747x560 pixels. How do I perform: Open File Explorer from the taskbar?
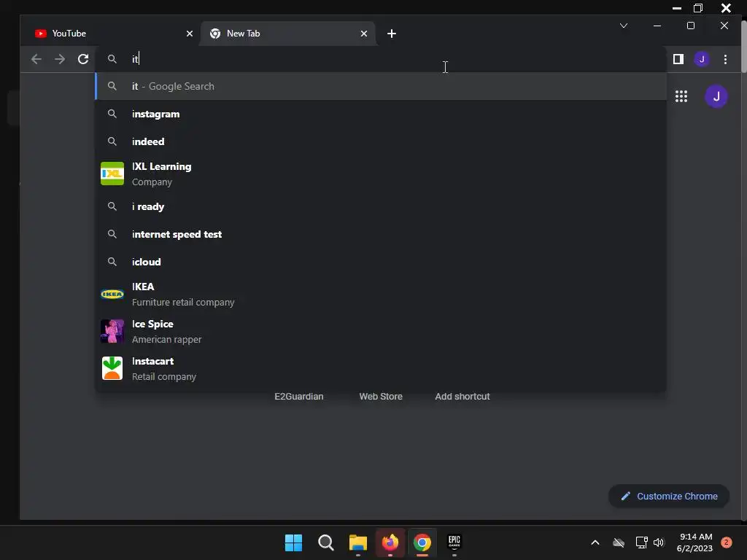coord(357,542)
